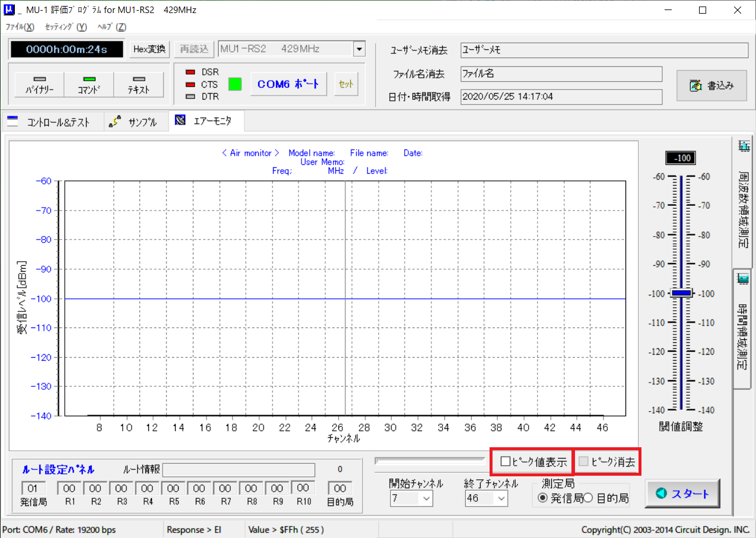
Task: Click the MU-1 app icon in title bar
Action: tap(9, 10)
